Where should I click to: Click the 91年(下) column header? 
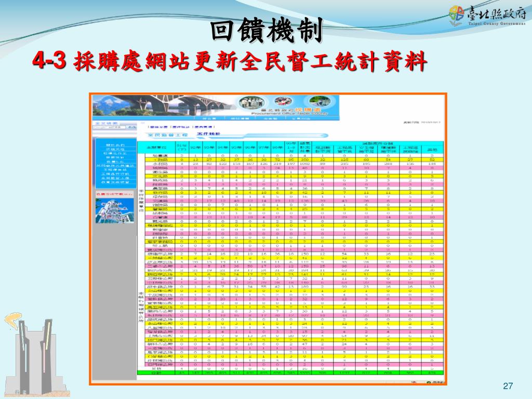[x=182, y=148]
